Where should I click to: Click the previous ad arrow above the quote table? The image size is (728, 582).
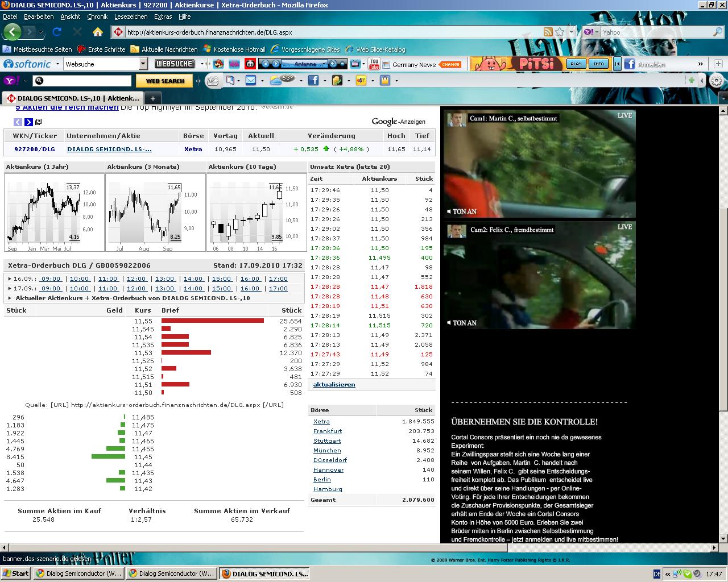pyautogui.click(x=18, y=122)
